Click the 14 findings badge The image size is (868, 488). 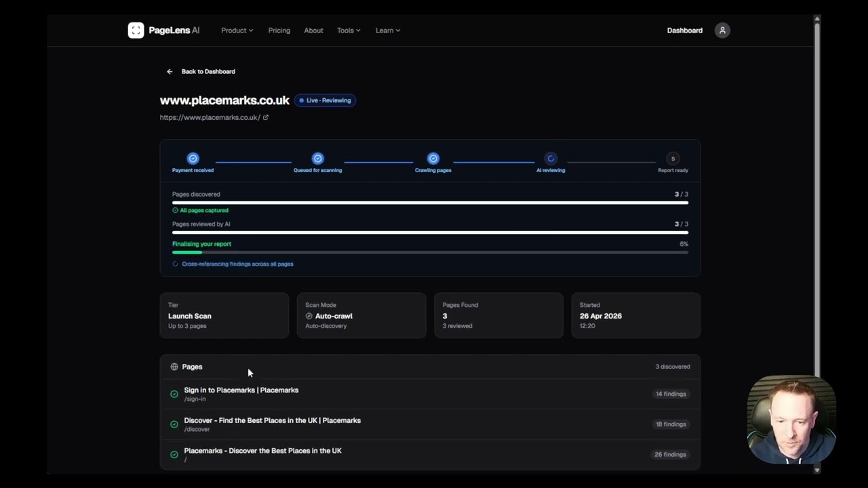tap(671, 394)
